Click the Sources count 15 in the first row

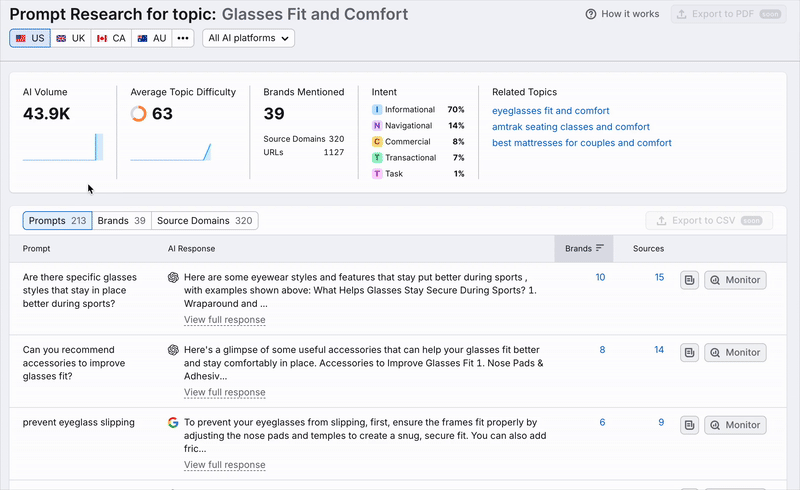click(659, 277)
